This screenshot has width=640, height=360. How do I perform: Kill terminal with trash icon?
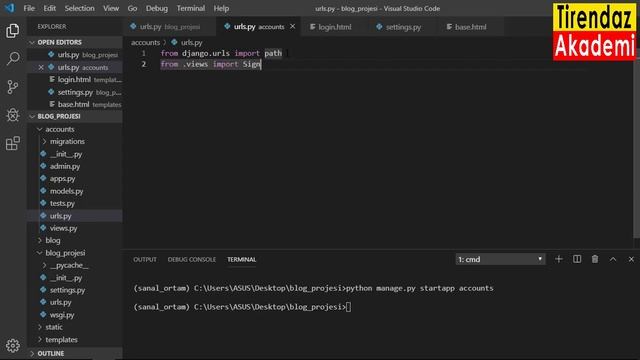pyautogui.click(x=595, y=259)
